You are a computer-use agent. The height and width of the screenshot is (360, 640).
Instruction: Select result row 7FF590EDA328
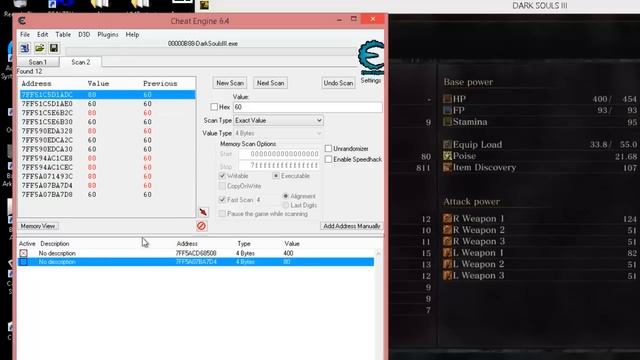[x=108, y=131]
